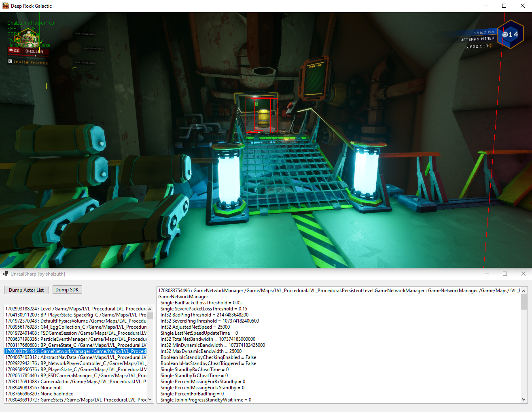Screen dimensions: 532x412
Task: Click actor list scroll up arrow
Action: (x=150, y=309)
